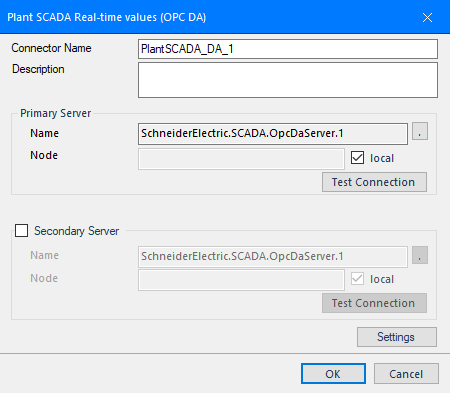This screenshot has height=393, width=450.
Task: Confirm the dialog with OK
Action: pyautogui.click(x=333, y=374)
